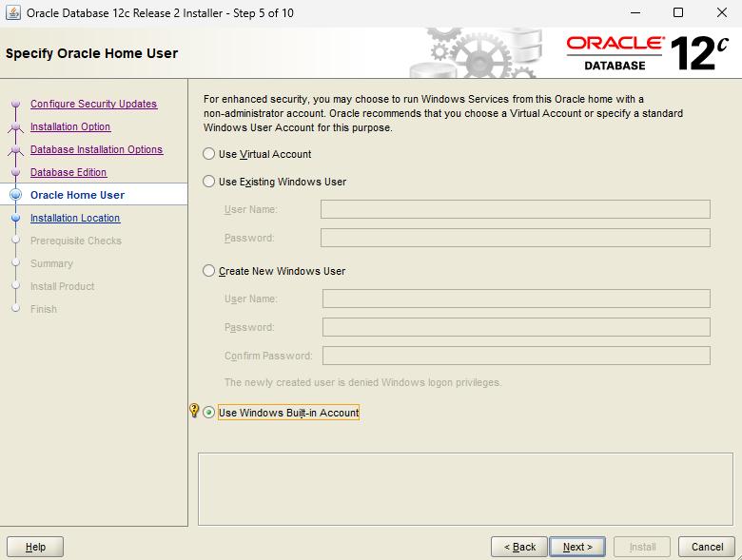Go back with the Back button
The image size is (742, 560).
tap(519, 547)
